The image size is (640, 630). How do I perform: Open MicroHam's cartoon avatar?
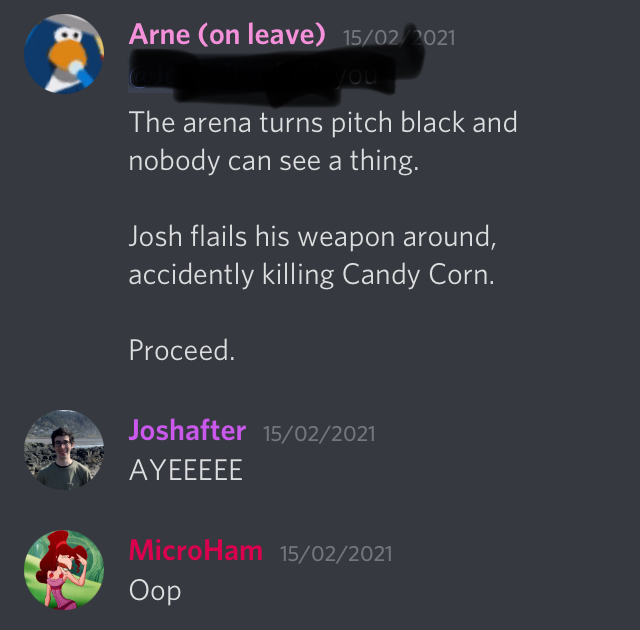pyautogui.click(x=64, y=570)
